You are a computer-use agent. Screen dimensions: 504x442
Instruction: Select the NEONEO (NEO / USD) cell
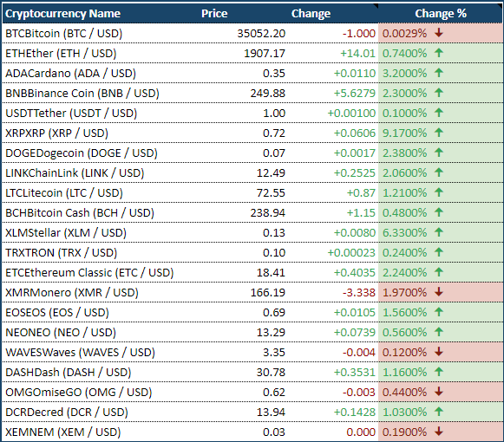pos(61,332)
